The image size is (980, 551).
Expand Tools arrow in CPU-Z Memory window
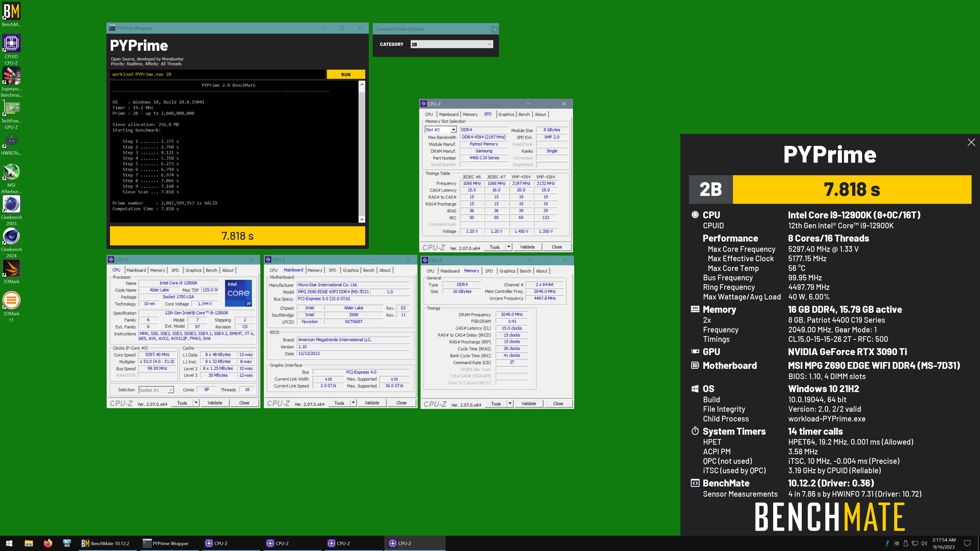click(x=510, y=404)
